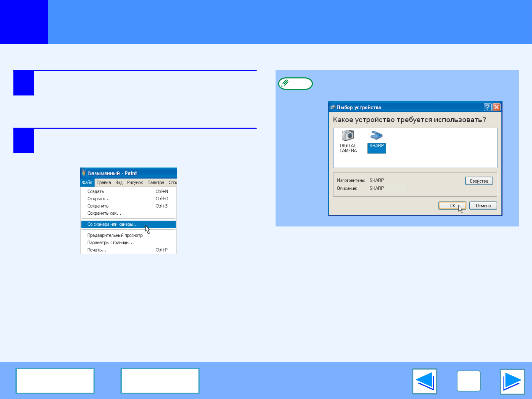Open the Правка menu

pos(104,183)
